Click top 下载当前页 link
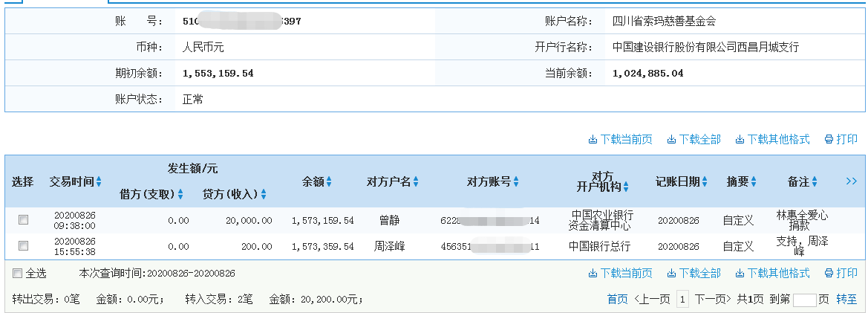Screen dimensions: 868x313 620,140
